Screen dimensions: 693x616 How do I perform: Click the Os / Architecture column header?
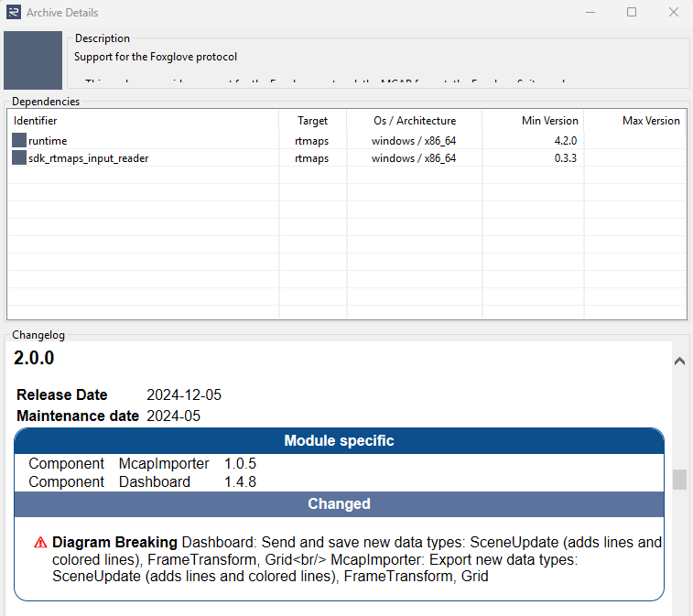coord(414,121)
